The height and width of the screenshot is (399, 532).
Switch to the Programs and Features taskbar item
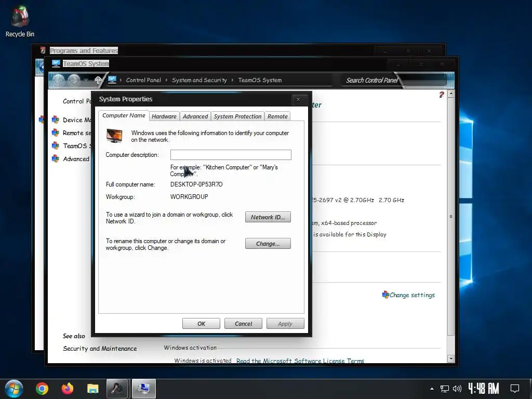pos(117,389)
